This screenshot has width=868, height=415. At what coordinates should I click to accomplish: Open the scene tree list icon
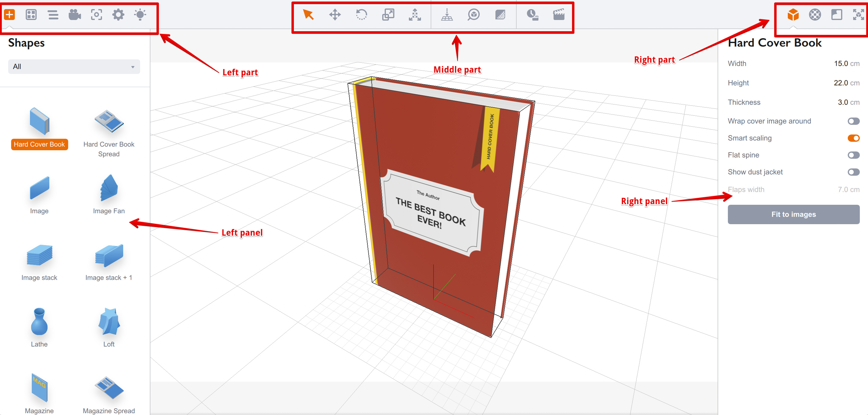click(53, 15)
